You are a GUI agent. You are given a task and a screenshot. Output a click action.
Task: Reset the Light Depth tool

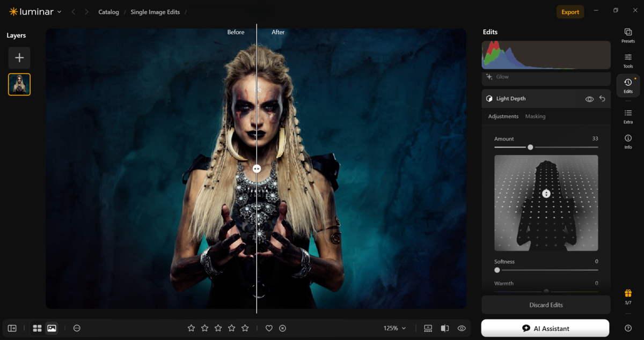pos(602,99)
